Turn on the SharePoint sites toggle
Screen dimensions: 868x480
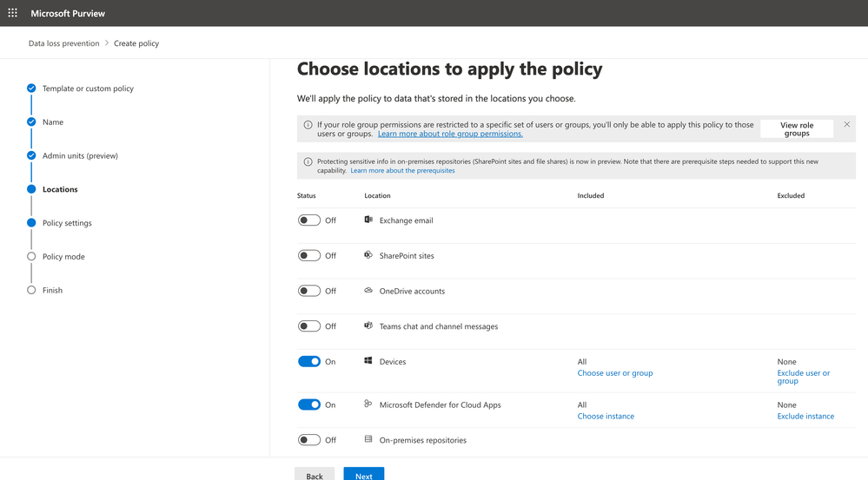(309, 255)
